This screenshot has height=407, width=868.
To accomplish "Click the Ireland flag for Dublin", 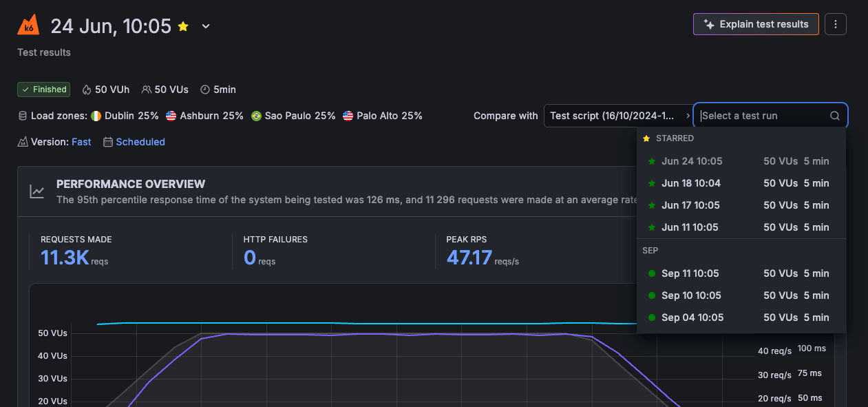I will point(96,116).
